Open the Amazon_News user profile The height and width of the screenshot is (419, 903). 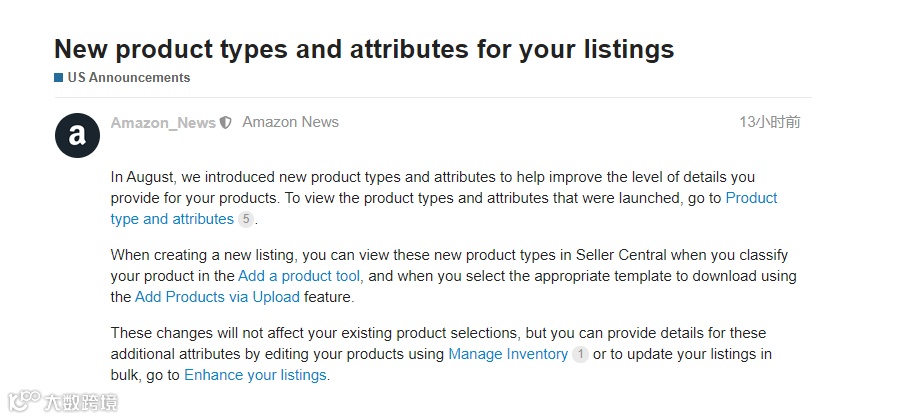pos(163,123)
